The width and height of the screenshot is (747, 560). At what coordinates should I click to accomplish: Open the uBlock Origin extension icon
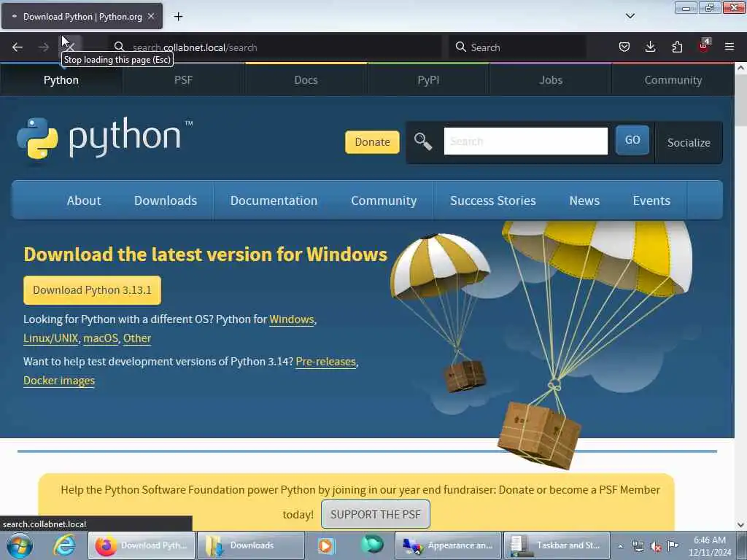[x=704, y=46]
